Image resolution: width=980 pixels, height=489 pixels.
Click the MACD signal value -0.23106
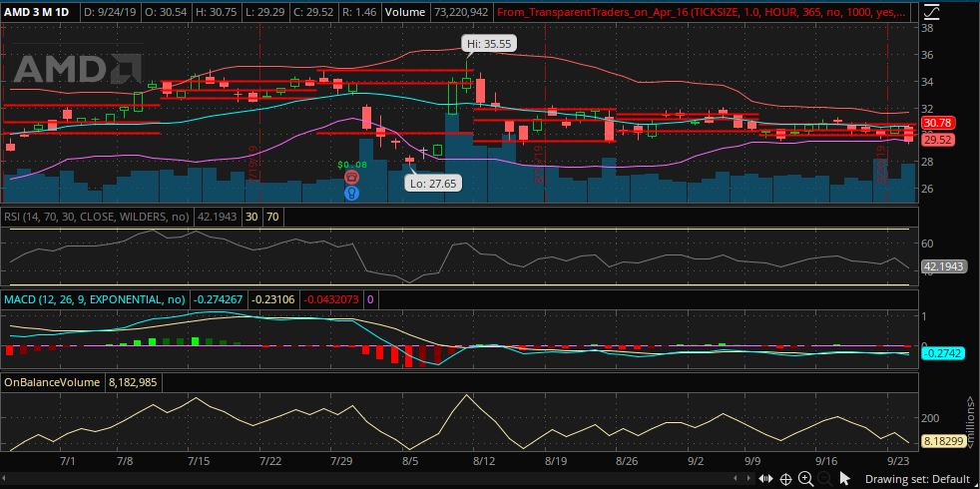pos(273,299)
